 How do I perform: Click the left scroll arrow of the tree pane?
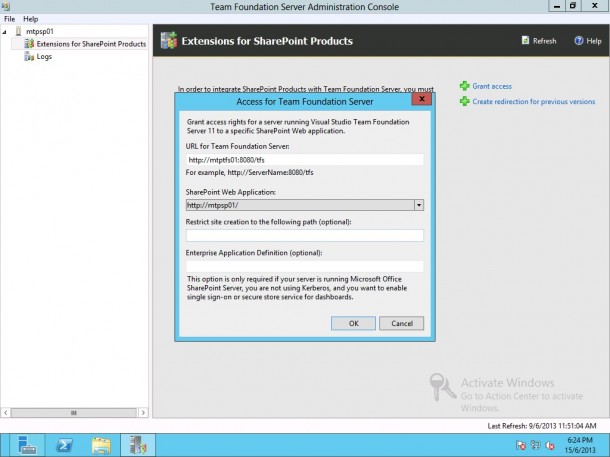[x=5, y=413]
